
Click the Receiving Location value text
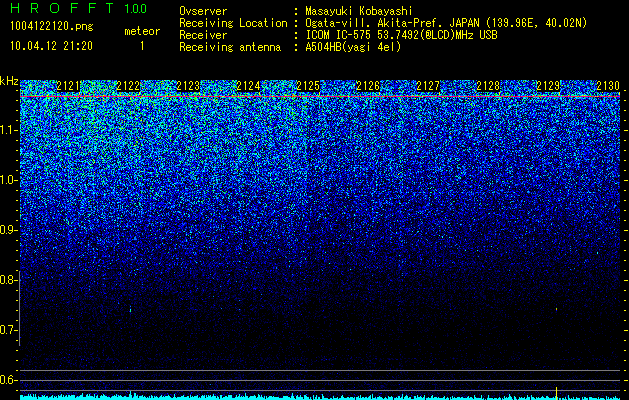446,23
